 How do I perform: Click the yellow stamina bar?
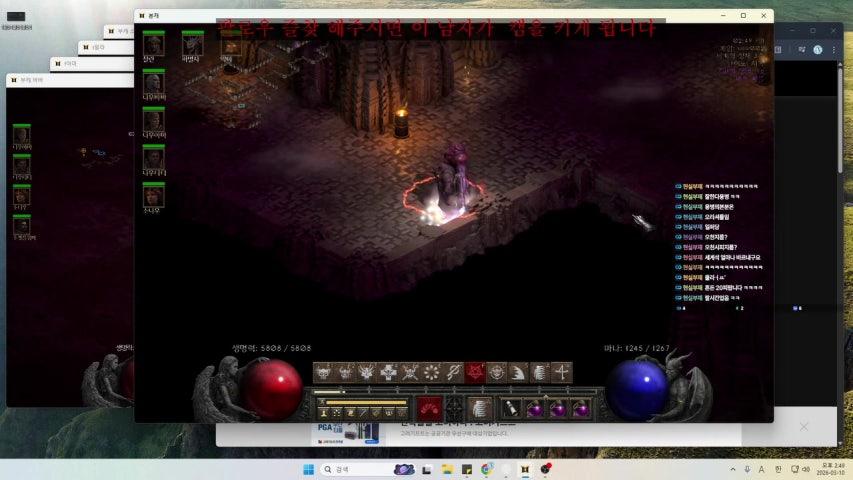pyautogui.click(x=366, y=402)
